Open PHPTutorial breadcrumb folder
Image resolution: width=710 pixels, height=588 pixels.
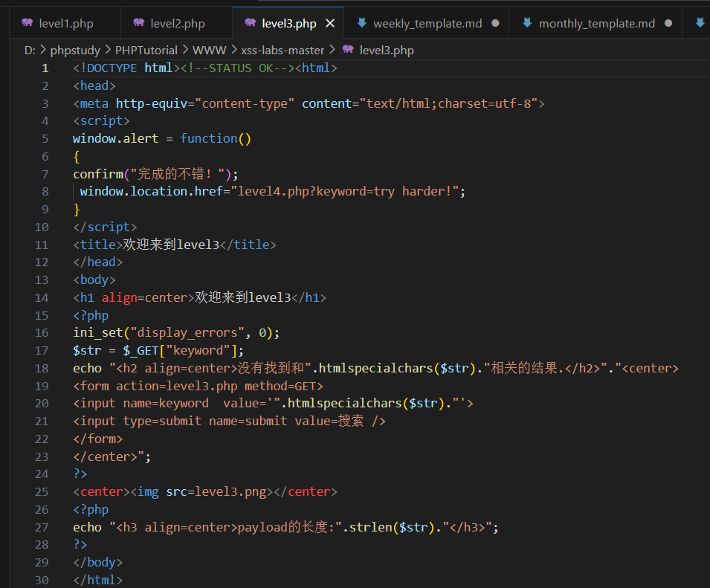click(x=146, y=51)
